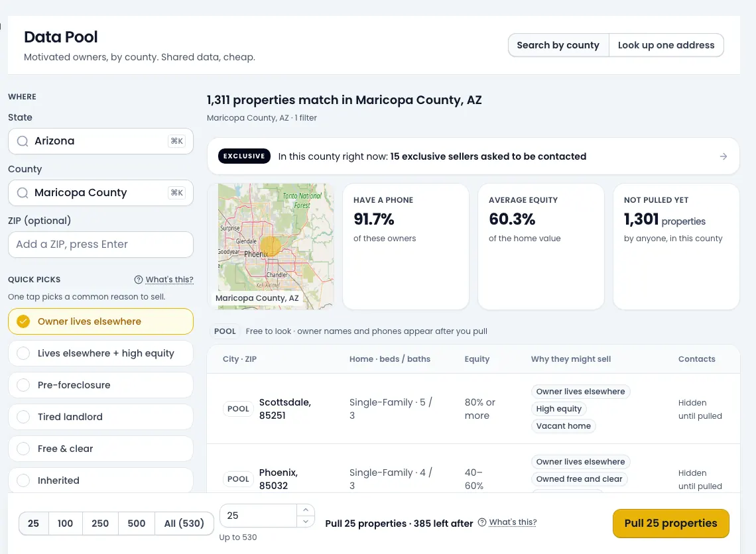Click the pull quantity number field

[259, 516]
